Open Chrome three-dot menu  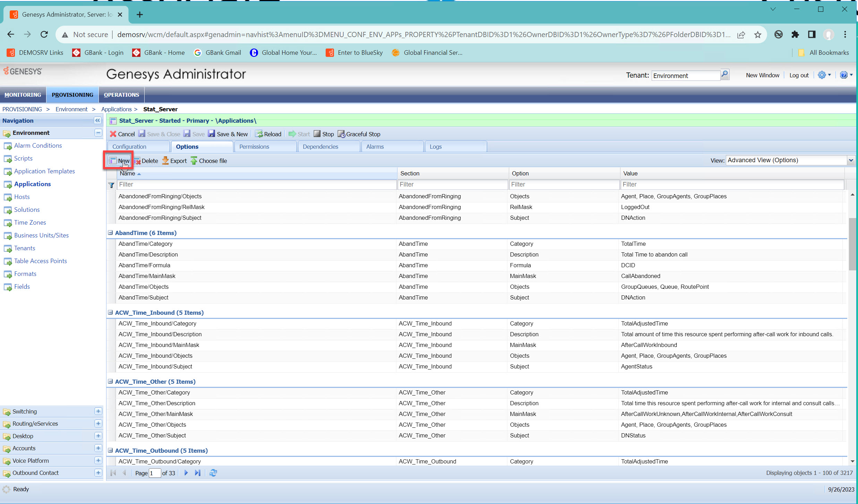(x=845, y=34)
